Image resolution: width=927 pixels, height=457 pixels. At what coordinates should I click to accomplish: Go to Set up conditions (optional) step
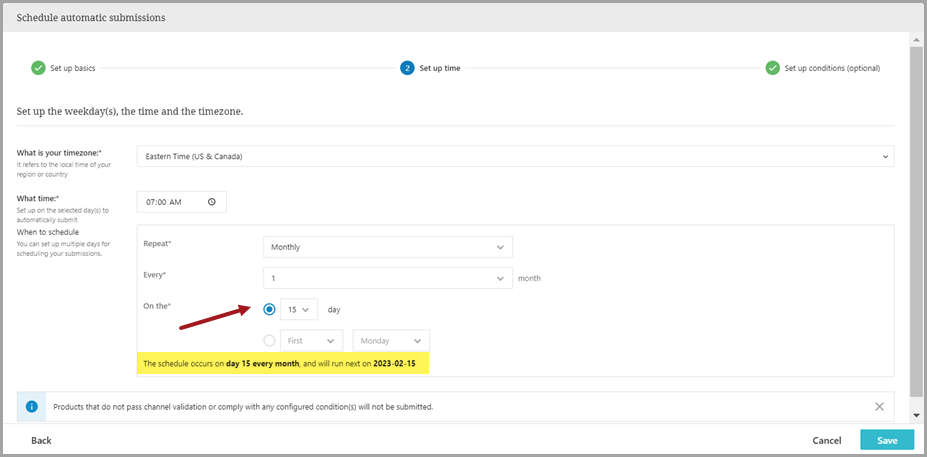coord(831,68)
